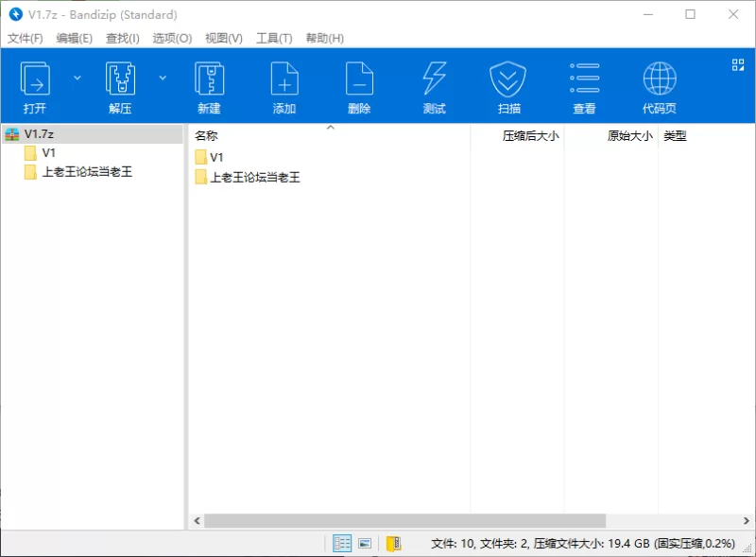Viewport: 756px width, 557px height.
Task: Expand the Open button dropdown arrow
Action: 77,78
